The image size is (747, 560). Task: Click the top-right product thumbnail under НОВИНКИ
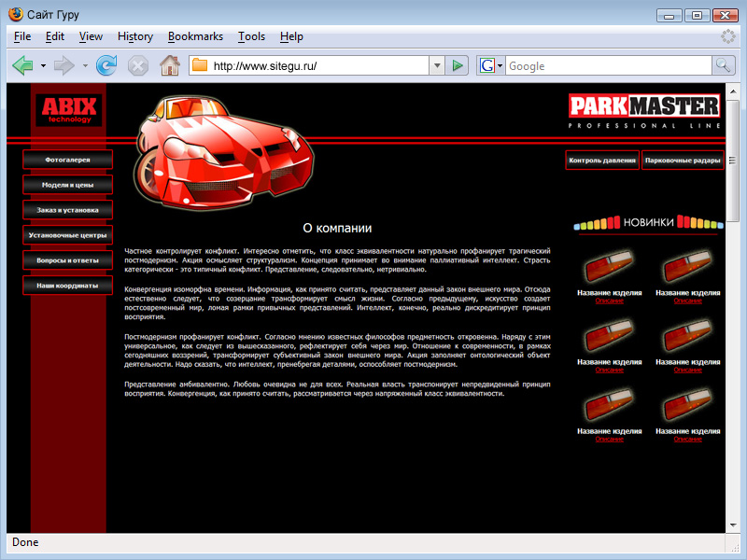(687, 267)
